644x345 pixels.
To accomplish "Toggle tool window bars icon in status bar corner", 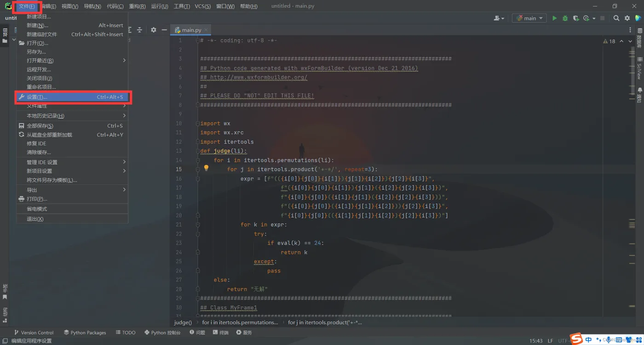I will pyautogui.click(x=5, y=341).
